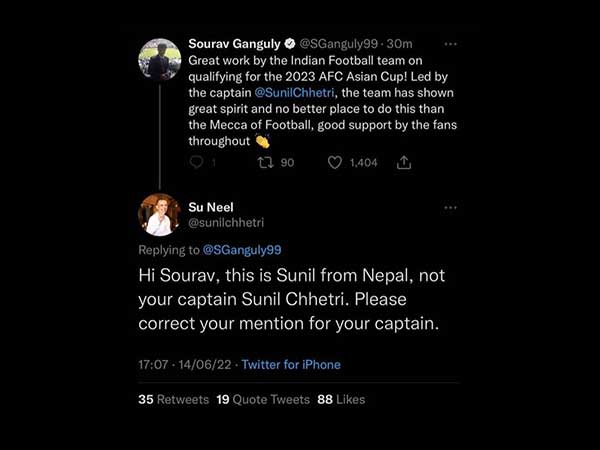View the 35 Retweets list

174,399
